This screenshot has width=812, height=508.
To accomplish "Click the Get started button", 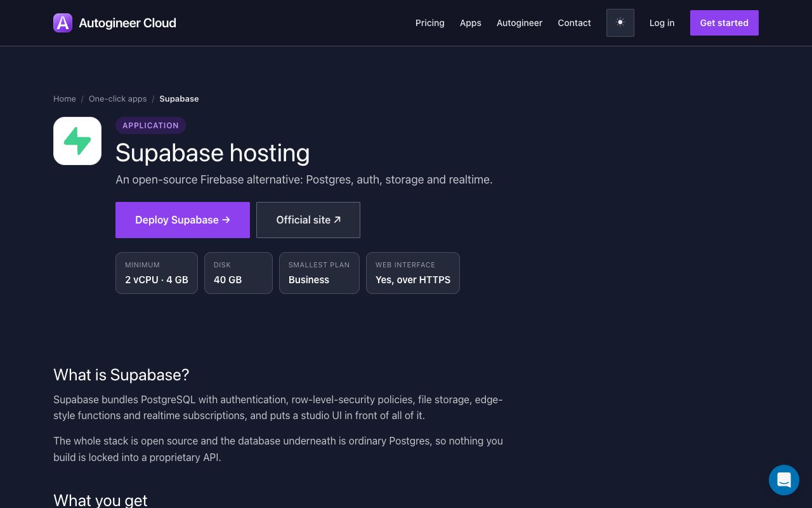I will click(x=724, y=23).
